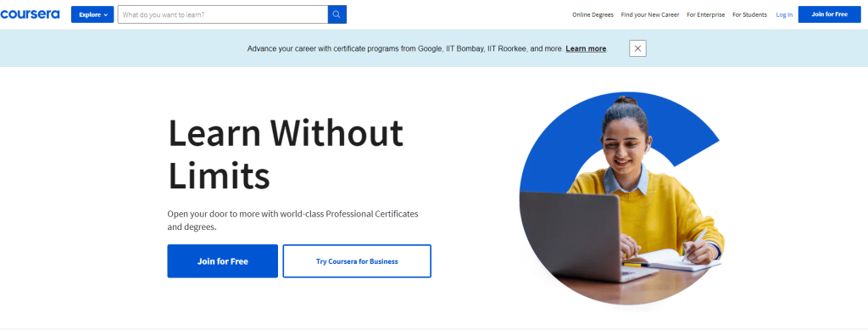Open Online Degrees
The image size is (868, 330).
point(593,15)
